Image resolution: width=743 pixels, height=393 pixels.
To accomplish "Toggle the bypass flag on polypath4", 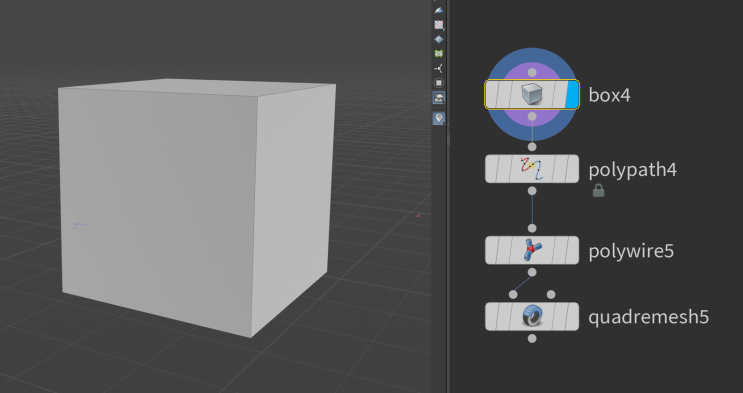I will [x=492, y=169].
